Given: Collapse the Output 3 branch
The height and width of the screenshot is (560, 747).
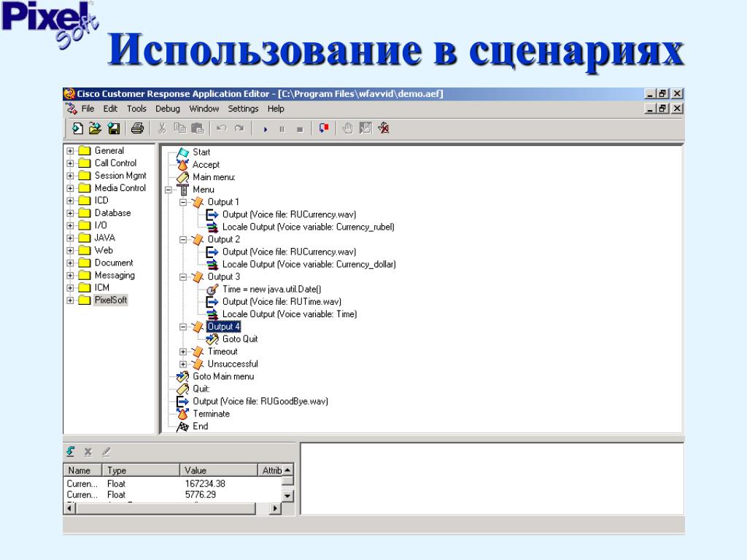Looking at the screenshot, I should 183,277.
